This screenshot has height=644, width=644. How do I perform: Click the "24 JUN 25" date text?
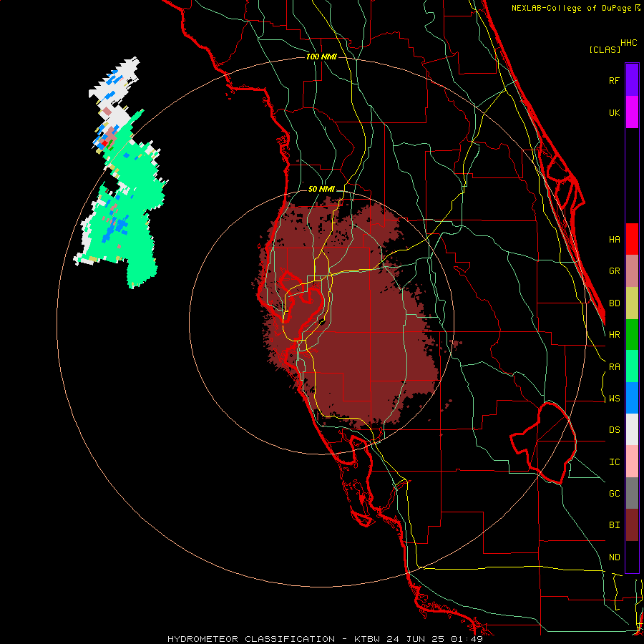(x=416, y=639)
